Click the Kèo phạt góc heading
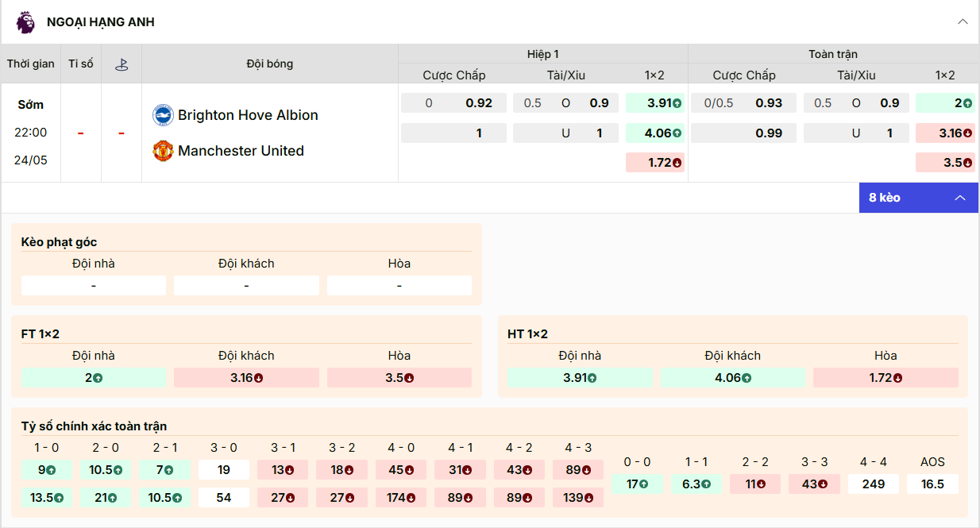Image resolution: width=980 pixels, height=528 pixels. (59, 242)
